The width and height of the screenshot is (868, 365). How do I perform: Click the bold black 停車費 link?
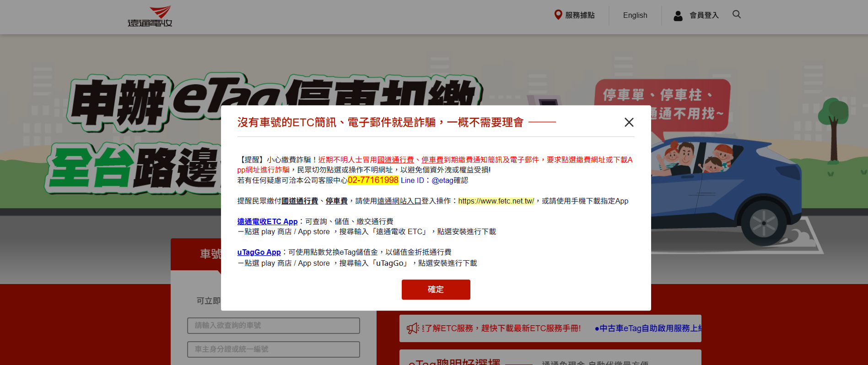(336, 201)
